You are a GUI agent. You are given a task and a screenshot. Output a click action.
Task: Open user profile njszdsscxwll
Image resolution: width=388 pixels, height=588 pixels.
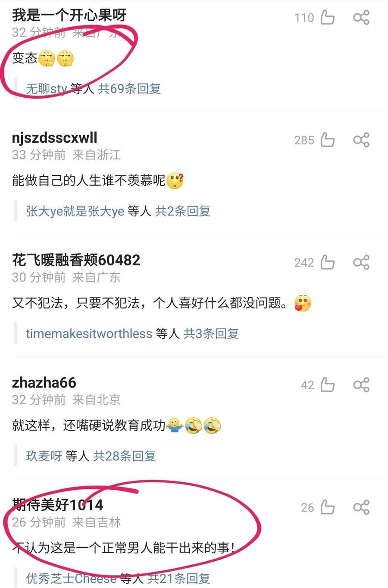(55, 138)
